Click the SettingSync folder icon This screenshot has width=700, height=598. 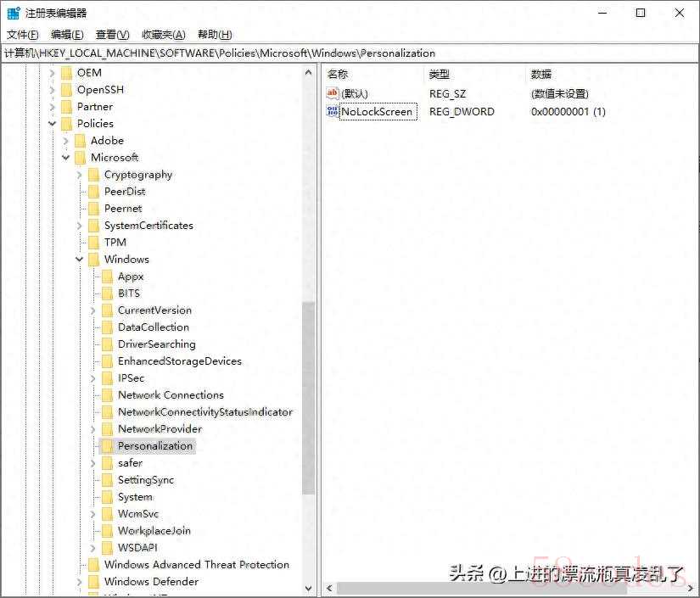click(x=107, y=480)
